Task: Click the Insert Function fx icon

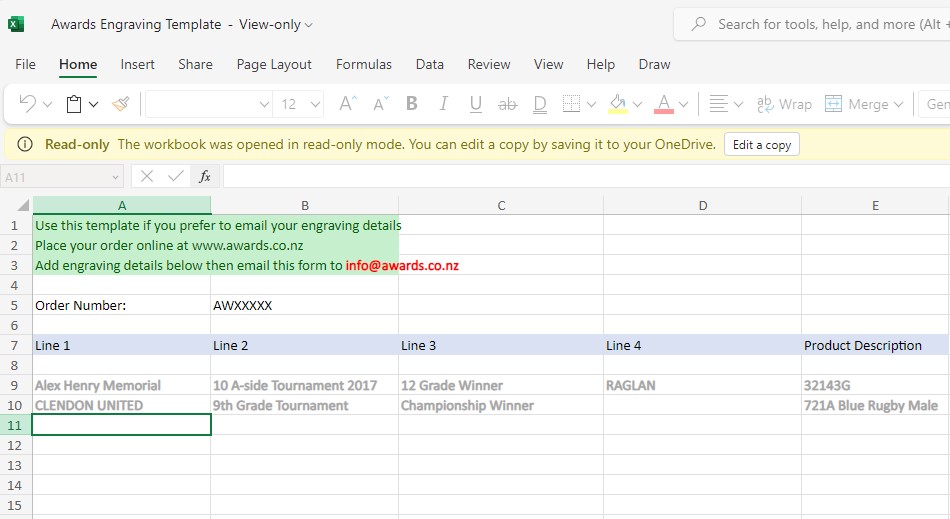Action: tap(205, 176)
